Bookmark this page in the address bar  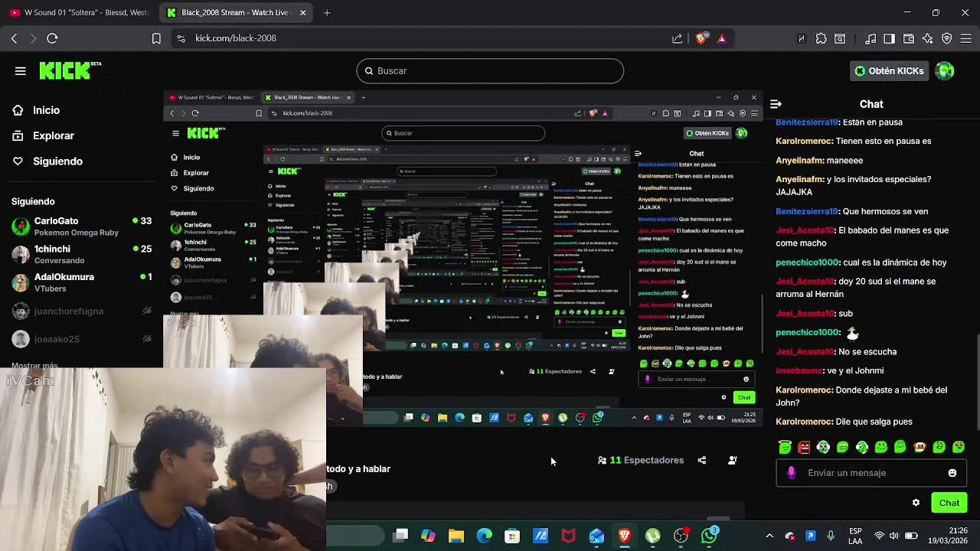156,38
